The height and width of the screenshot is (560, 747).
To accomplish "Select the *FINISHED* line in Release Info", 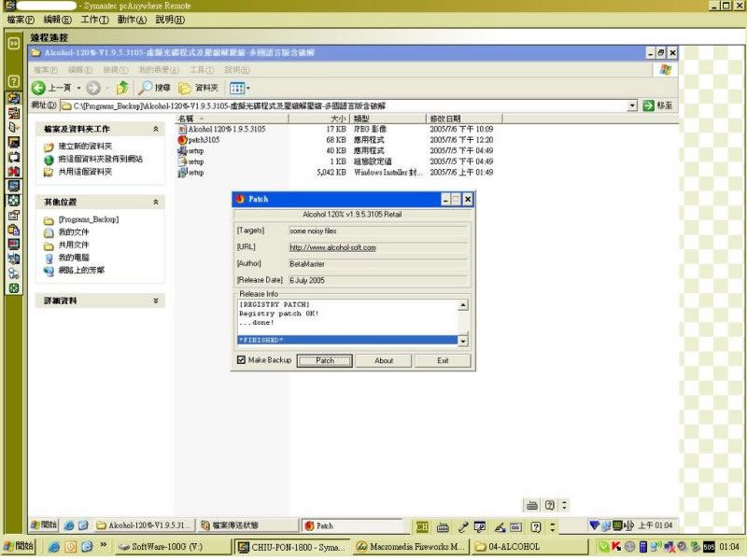I will pyautogui.click(x=347, y=340).
